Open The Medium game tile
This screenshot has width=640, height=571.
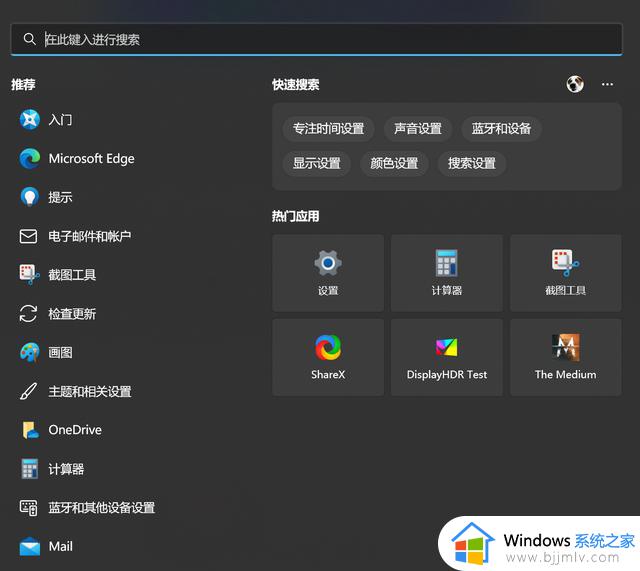[x=566, y=357]
